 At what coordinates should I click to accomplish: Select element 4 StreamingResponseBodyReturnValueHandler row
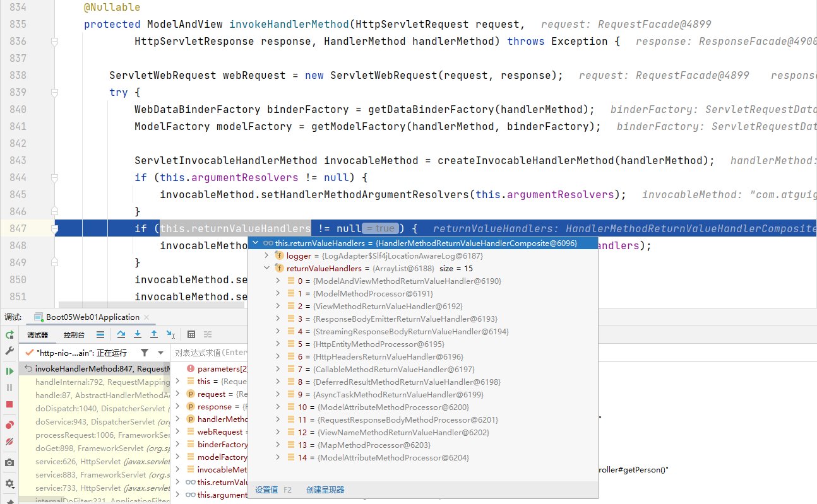pos(423,331)
